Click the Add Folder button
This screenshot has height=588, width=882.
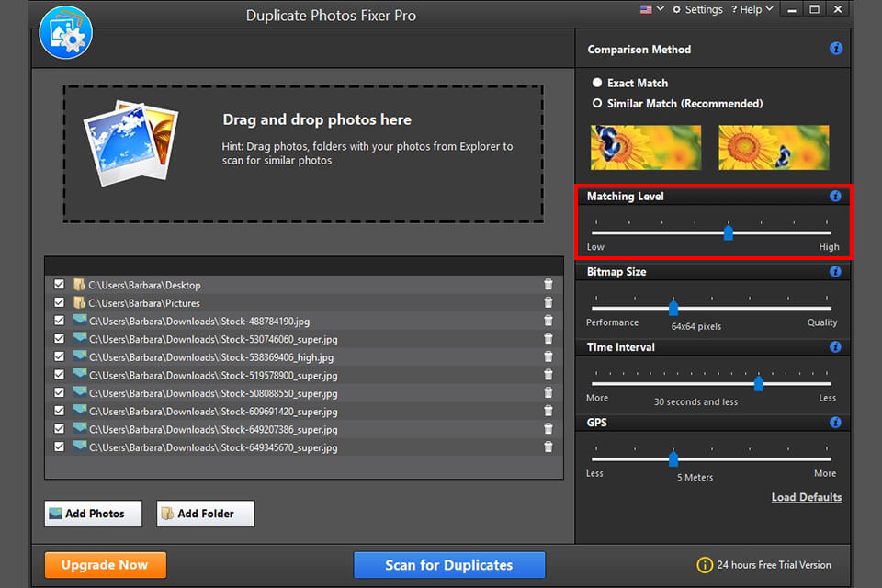(x=205, y=514)
